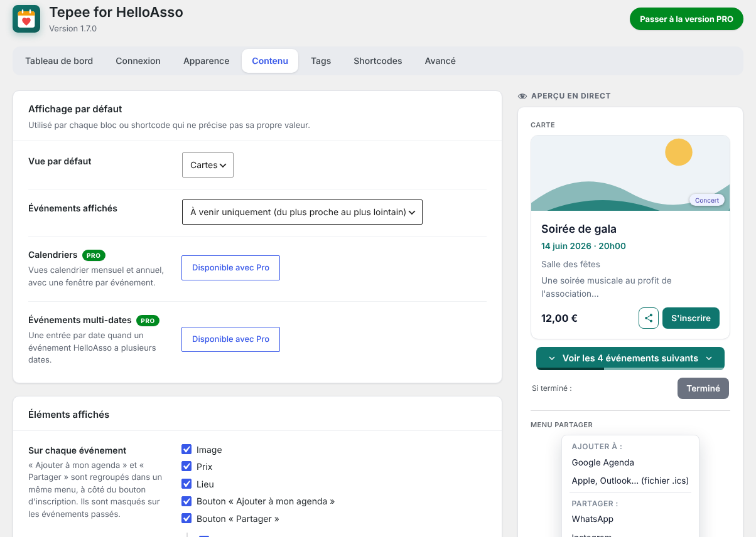Screen dimensions: 756x537
Task: Open the Vue par défaut Cartes dropdown
Action: point(208,165)
